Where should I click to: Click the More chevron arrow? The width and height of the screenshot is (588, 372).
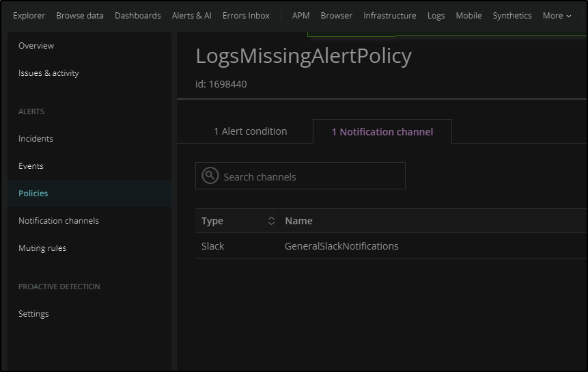[569, 16]
